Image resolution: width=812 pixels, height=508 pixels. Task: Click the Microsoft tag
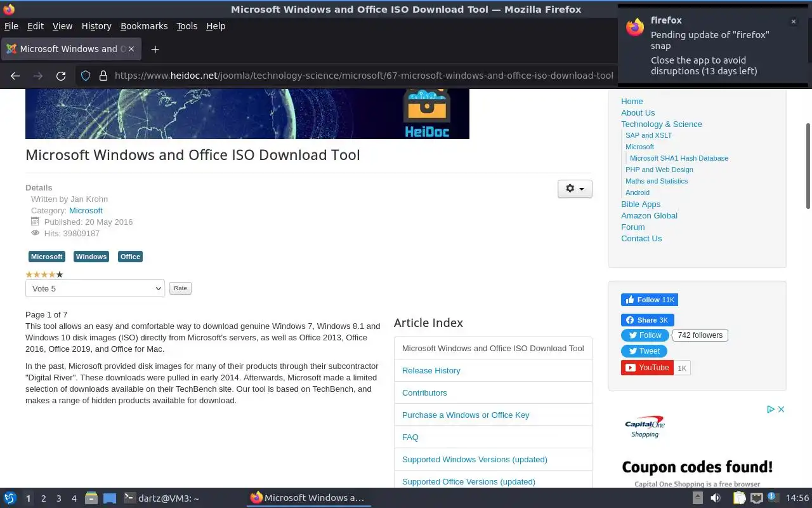[46, 257]
